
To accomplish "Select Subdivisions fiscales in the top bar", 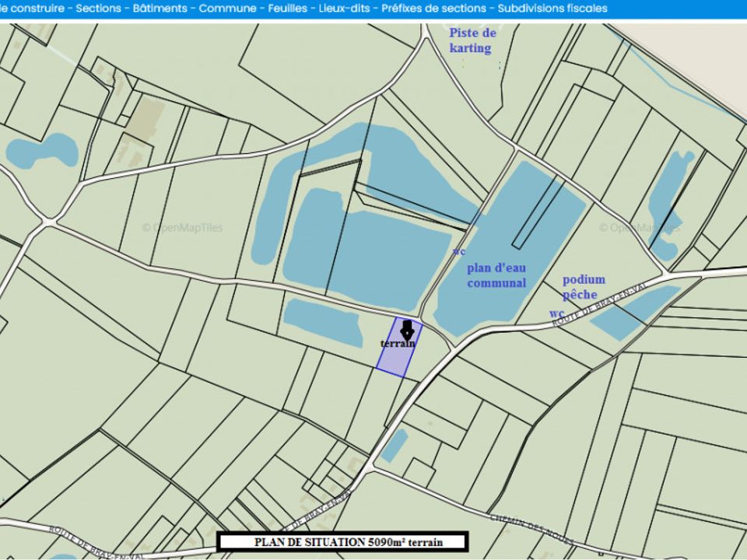I will point(552,8).
